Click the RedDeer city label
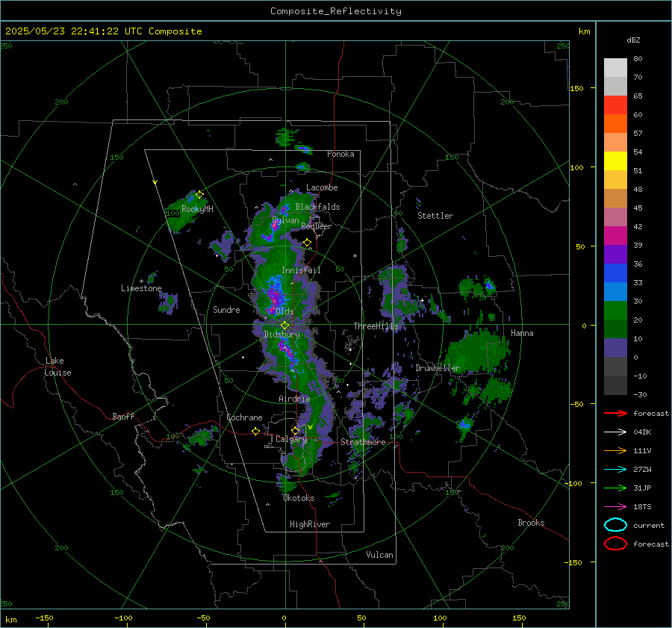 tap(317, 226)
